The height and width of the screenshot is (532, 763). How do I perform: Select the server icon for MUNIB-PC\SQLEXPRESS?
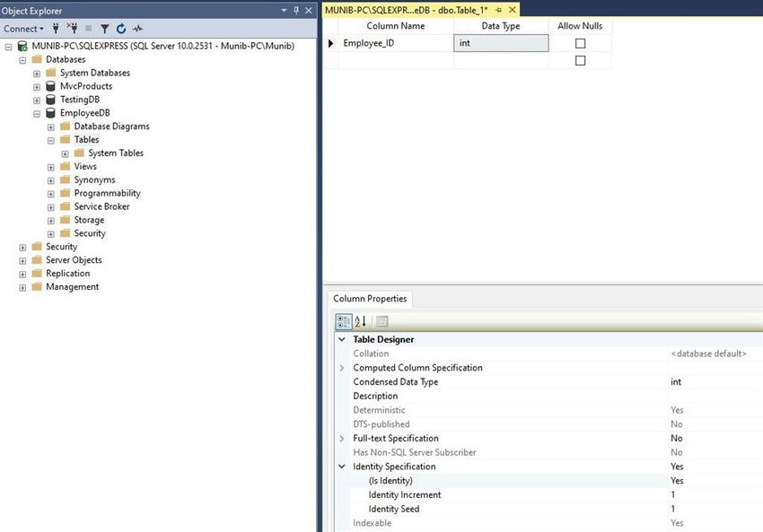(22, 46)
